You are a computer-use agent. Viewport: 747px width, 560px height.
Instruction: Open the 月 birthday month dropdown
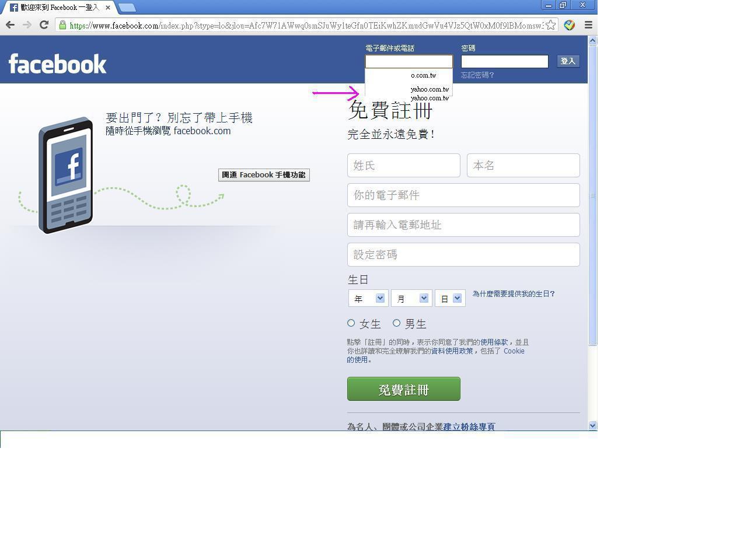coord(411,299)
